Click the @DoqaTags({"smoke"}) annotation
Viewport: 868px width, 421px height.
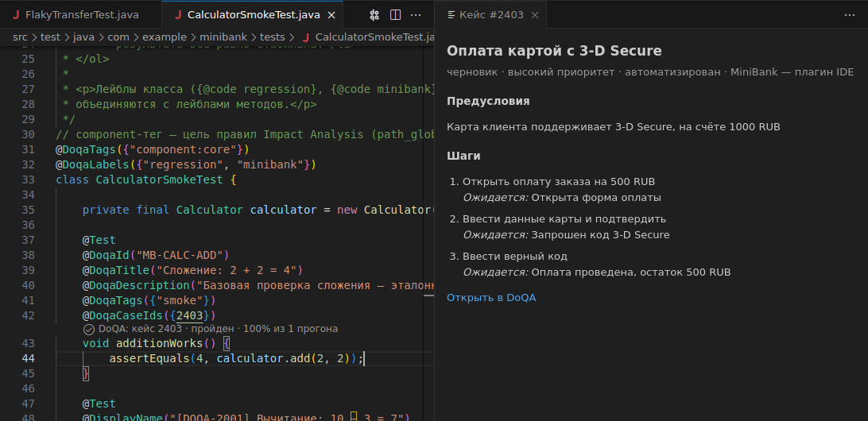pos(149,300)
